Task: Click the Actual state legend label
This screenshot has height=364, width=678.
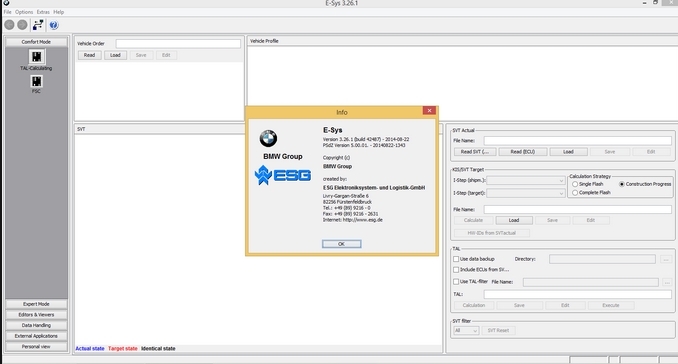Action: tap(90, 348)
